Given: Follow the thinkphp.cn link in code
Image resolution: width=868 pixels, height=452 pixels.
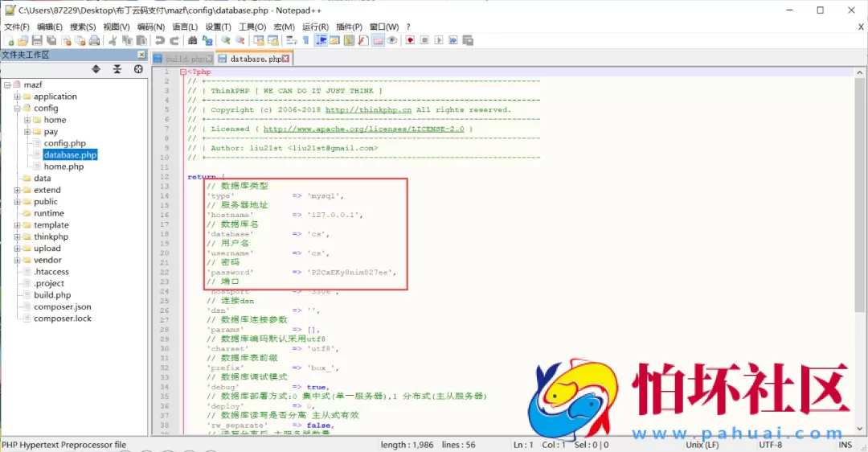Looking at the screenshot, I should coord(368,109).
